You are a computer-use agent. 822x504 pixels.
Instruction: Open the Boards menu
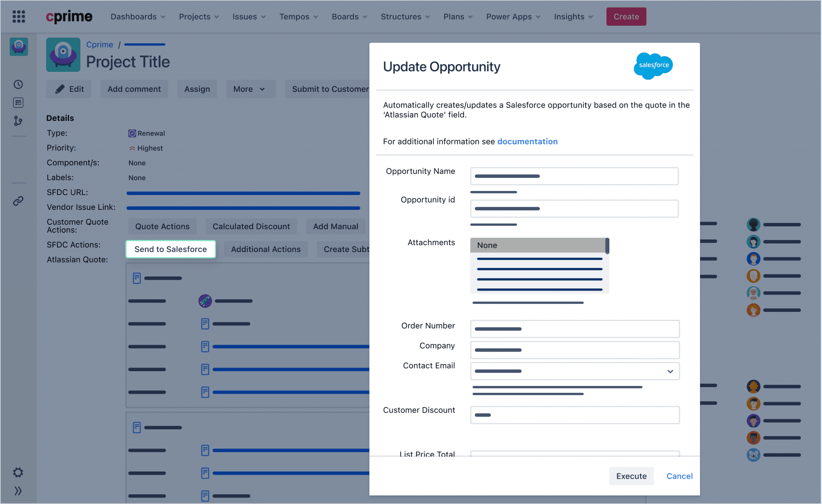(x=350, y=16)
